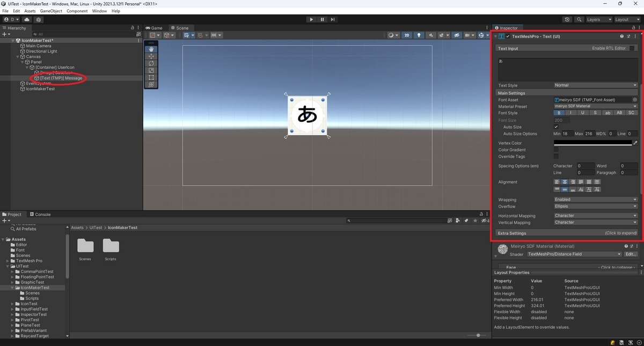Toggle scene lighting bulb icon
644x346 pixels.
point(419,35)
